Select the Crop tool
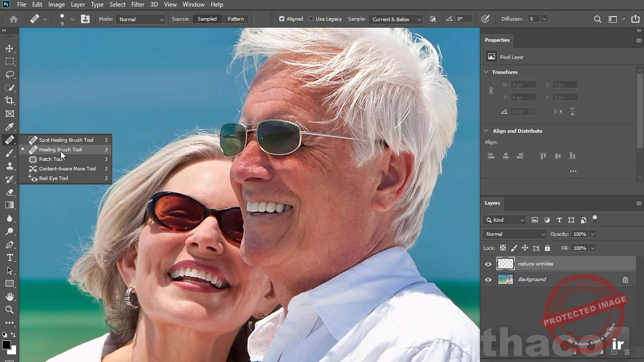The width and height of the screenshot is (644, 362). (10, 101)
